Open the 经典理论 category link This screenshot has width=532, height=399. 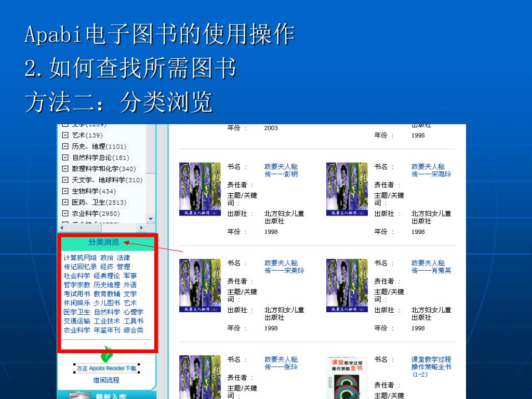click(x=107, y=276)
